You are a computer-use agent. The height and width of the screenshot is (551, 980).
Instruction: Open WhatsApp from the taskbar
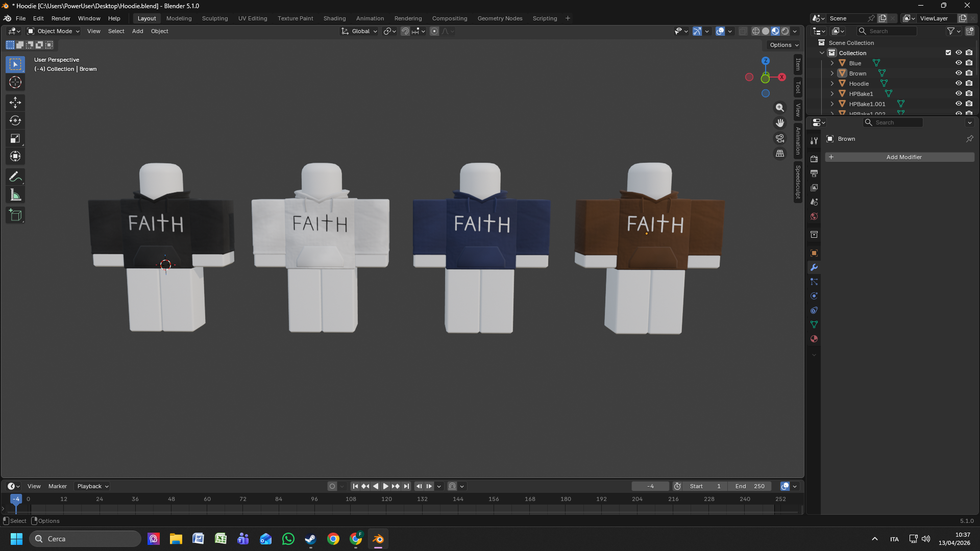click(x=288, y=539)
